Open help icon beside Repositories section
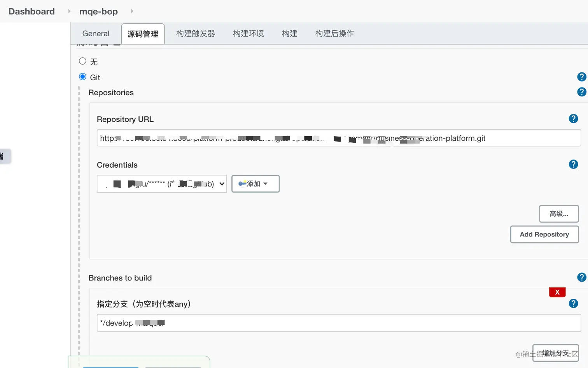The height and width of the screenshot is (368, 588). [581, 92]
